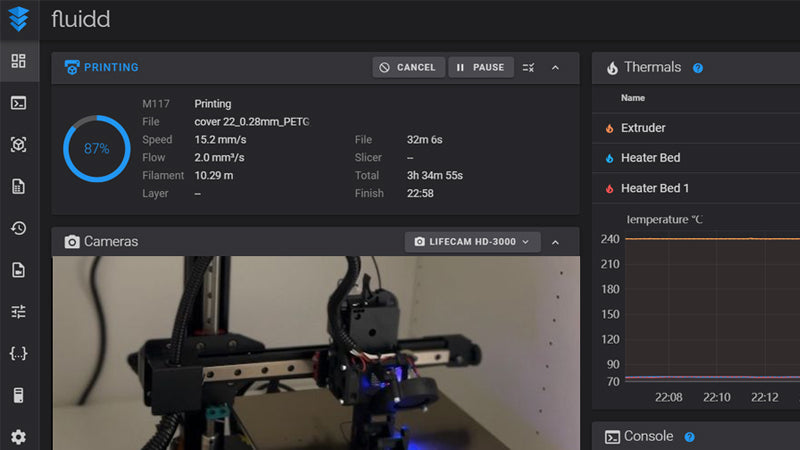The height and width of the screenshot is (450, 800).
Task: Open the Console page in the sidebar
Action: tap(18, 103)
